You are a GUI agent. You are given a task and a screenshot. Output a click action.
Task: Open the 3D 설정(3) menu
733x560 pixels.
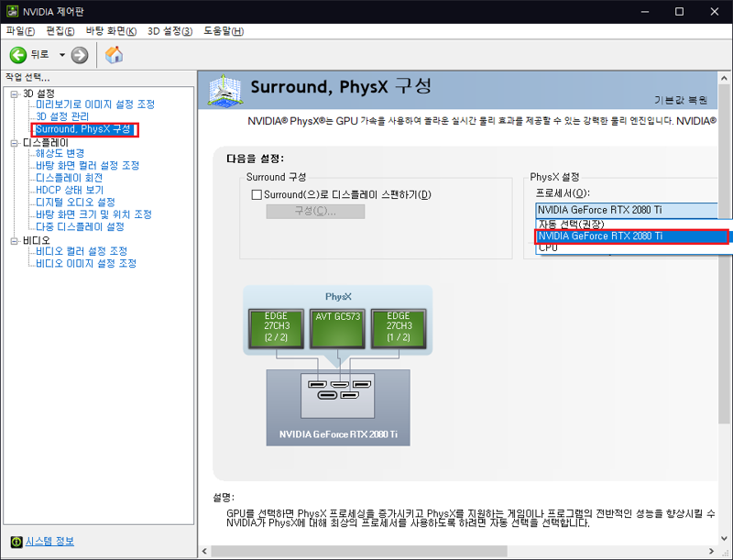(170, 31)
